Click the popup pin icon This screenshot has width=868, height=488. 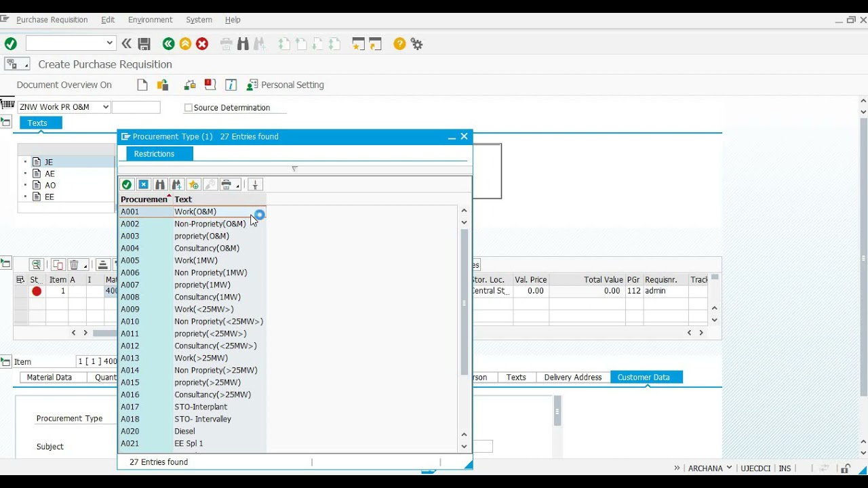coord(255,184)
